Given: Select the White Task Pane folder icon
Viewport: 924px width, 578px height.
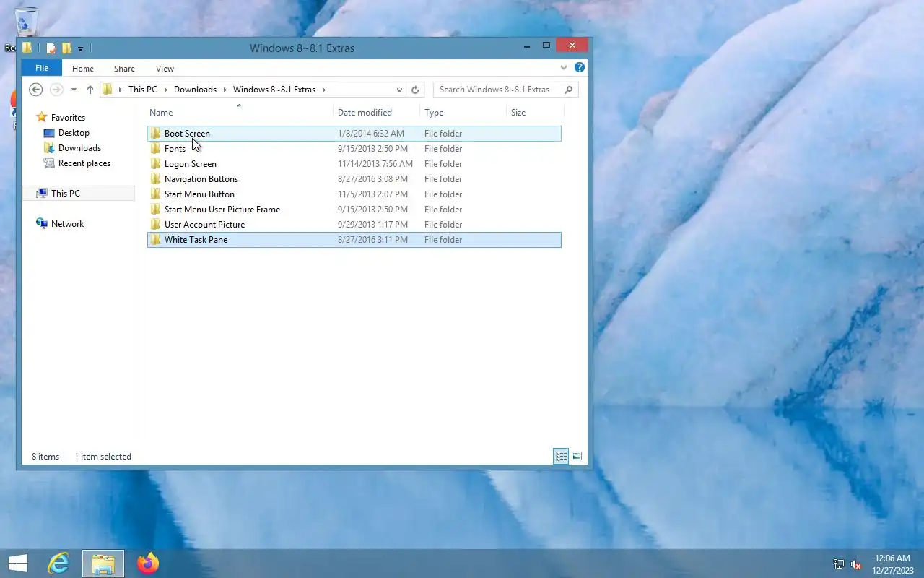Looking at the screenshot, I should tap(155, 239).
